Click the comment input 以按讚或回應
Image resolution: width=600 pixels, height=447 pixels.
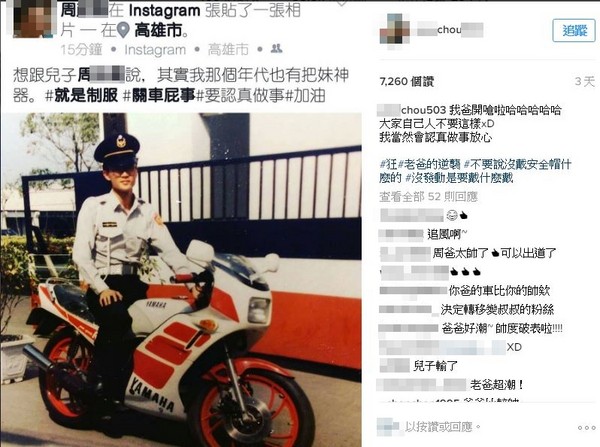(442, 427)
